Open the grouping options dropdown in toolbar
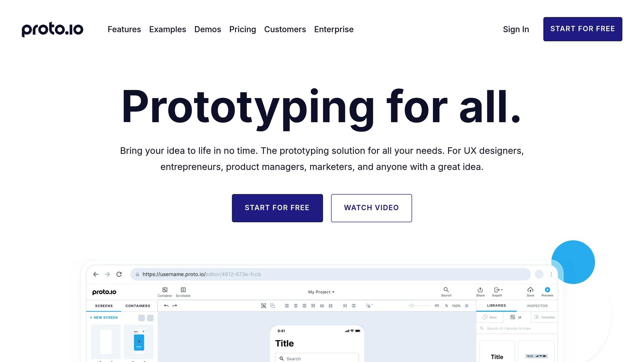Image resolution: width=644 pixels, height=362 pixels. [x=371, y=305]
